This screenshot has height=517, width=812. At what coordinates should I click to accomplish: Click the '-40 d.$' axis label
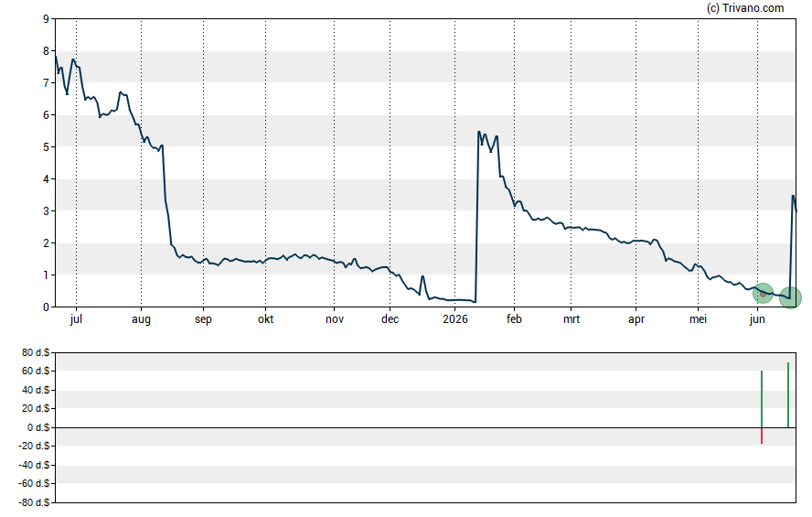(34, 465)
